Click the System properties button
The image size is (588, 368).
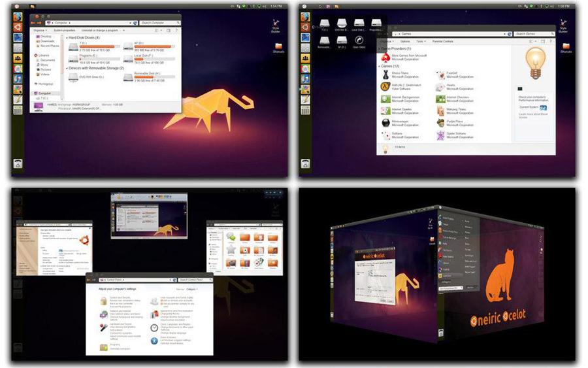64,30
